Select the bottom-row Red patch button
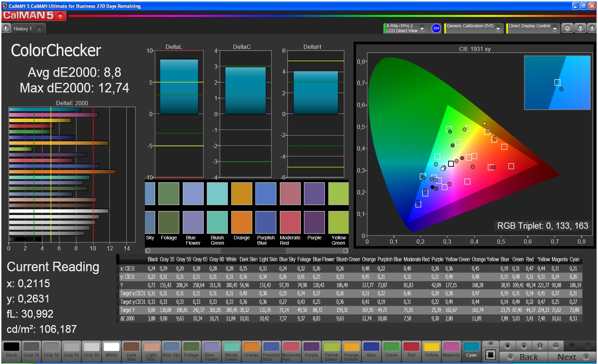 click(x=411, y=351)
